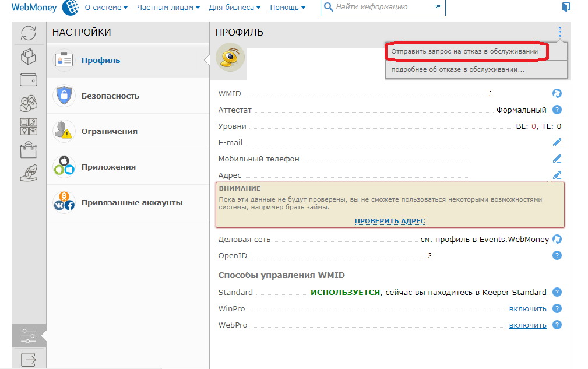
Task: Click the logout exit sidebar icon
Action: point(29,360)
